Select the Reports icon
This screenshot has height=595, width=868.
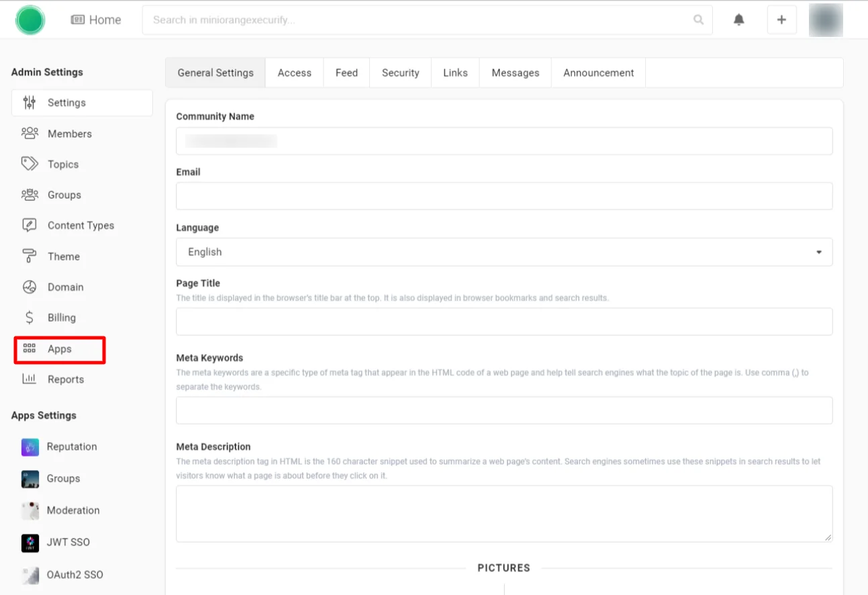30,379
